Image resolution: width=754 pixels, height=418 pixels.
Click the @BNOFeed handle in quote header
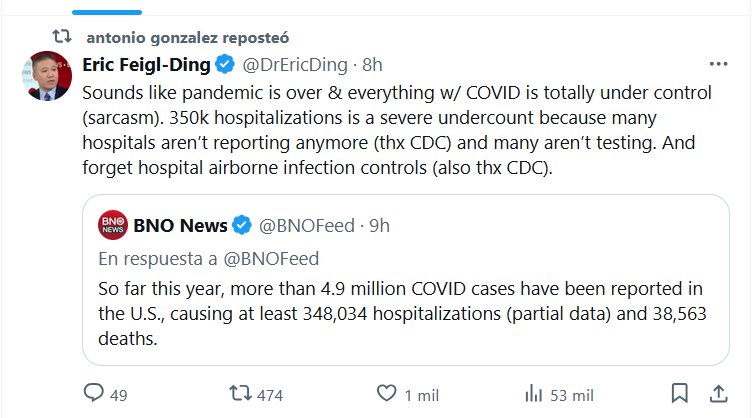307,225
